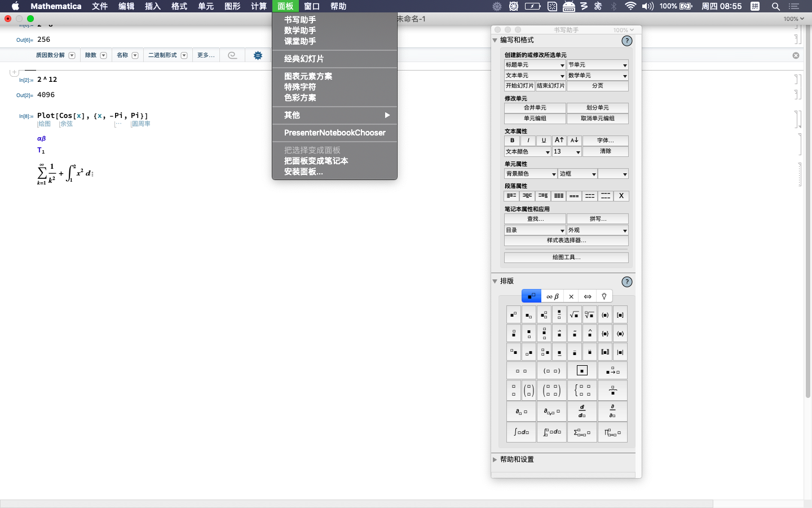Insert the summation template in the palette
Image resolution: width=812 pixels, height=508 pixels.
(581, 432)
